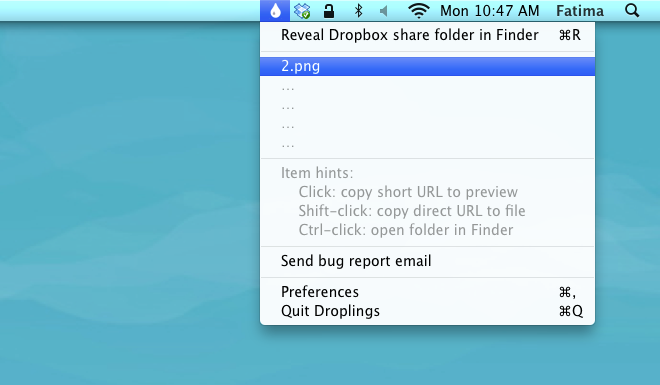
Task: Click the last empty '...' slot above Item hints
Action: pyautogui.click(x=427, y=144)
